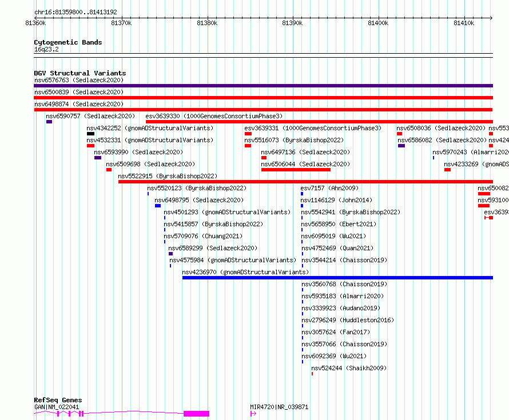Select the purple nsv6593990 variant marker
Image resolution: width=509 pixels, height=420 pixels.
point(98,158)
